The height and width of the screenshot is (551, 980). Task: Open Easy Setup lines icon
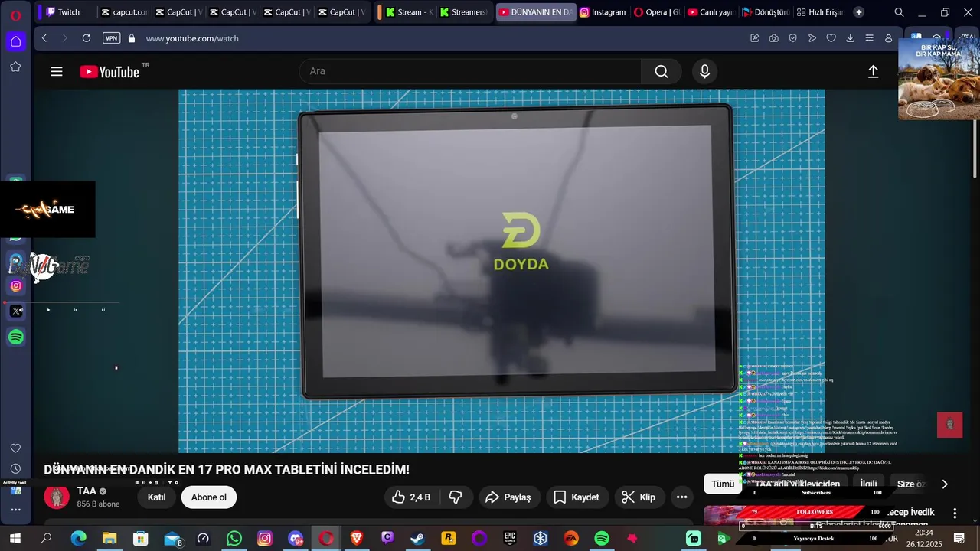[x=869, y=38]
